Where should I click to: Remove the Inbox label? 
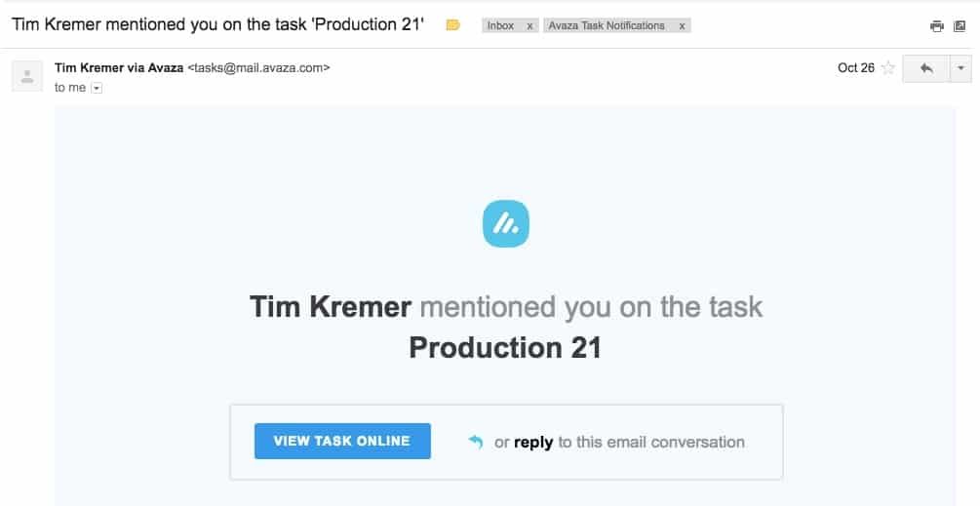tap(529, 26)
